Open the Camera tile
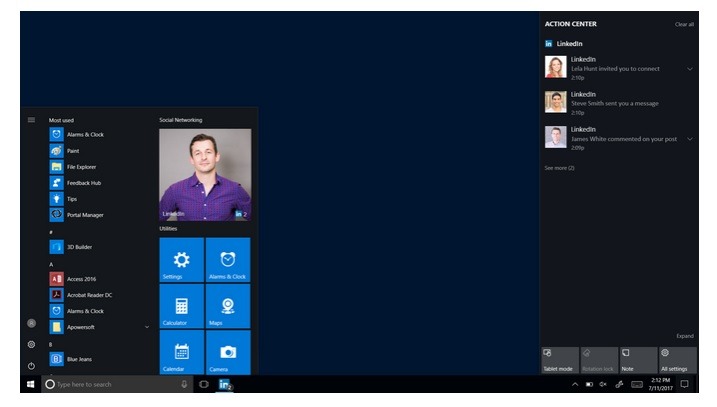 click(228, 352)
